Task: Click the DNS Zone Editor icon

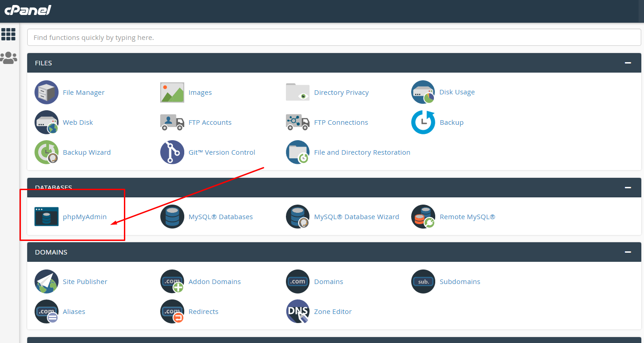Action: (x=298, y=312)
